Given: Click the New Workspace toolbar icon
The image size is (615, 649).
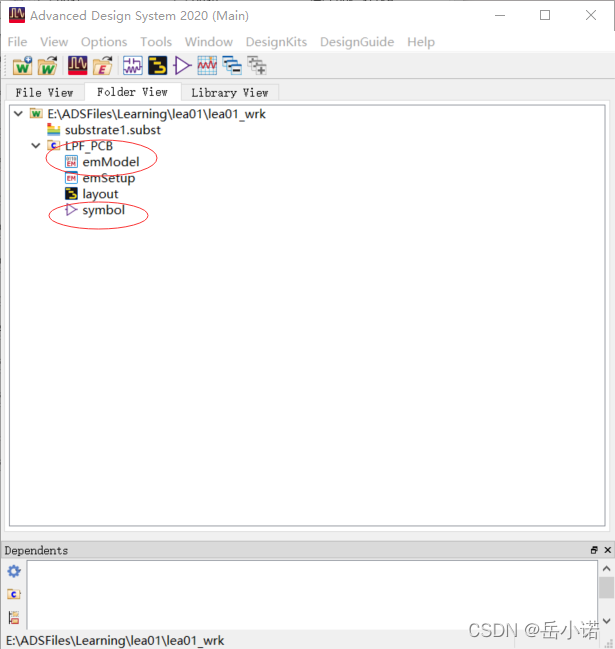Looking at the screenshot, I should pos(22,65).
